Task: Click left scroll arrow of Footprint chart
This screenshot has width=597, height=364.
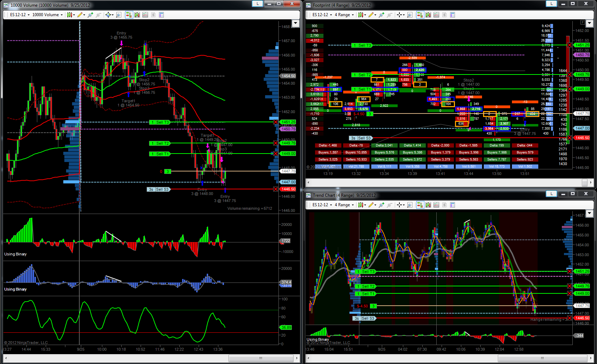Action: coord(309,182)
